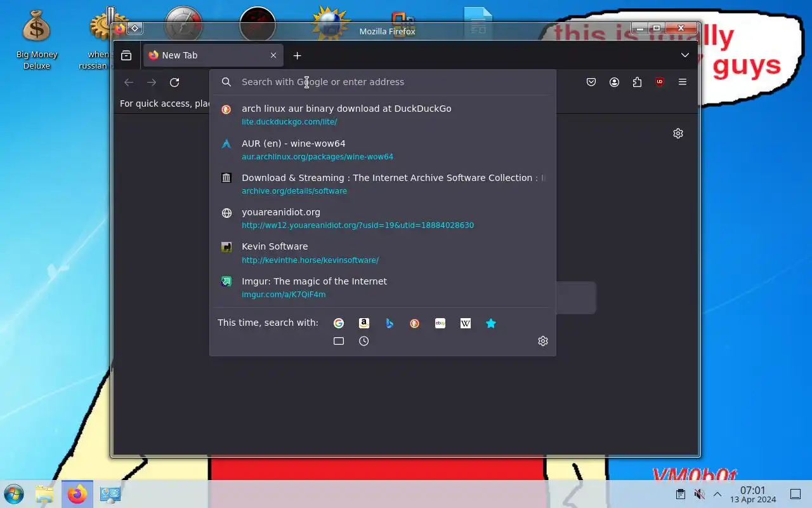Open the Extensions puzzle icon
Image resolution: width=812 pixels, height=508 pixels.
637,82
